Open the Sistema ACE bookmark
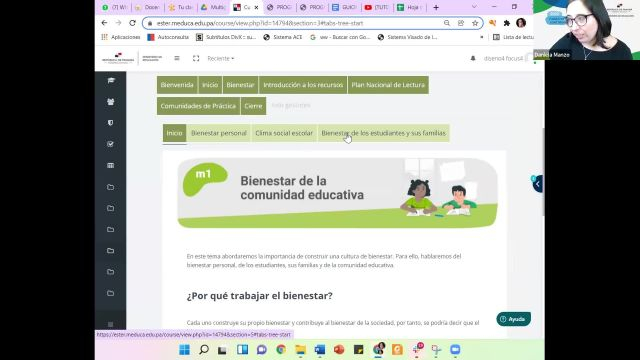This screenshot has height=360, width=640. 282,37
